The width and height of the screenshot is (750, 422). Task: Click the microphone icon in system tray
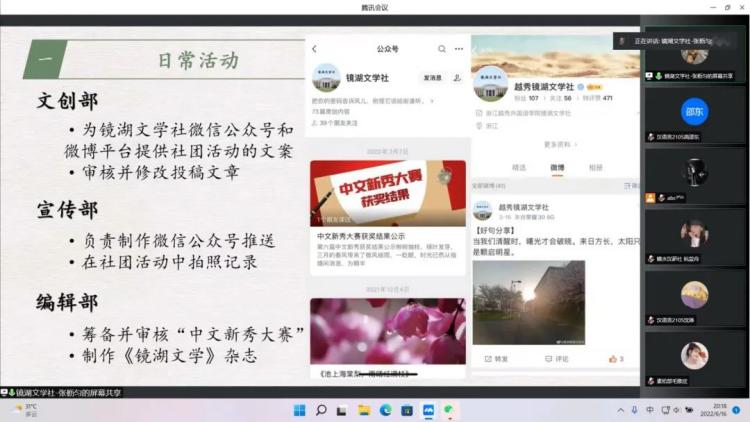[635, 410]
